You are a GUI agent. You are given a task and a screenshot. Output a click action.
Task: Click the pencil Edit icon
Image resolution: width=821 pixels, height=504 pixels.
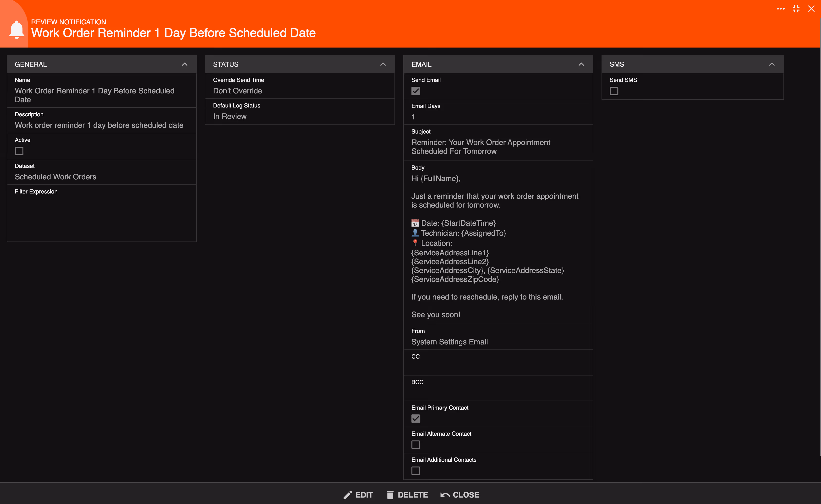[348, 495]
